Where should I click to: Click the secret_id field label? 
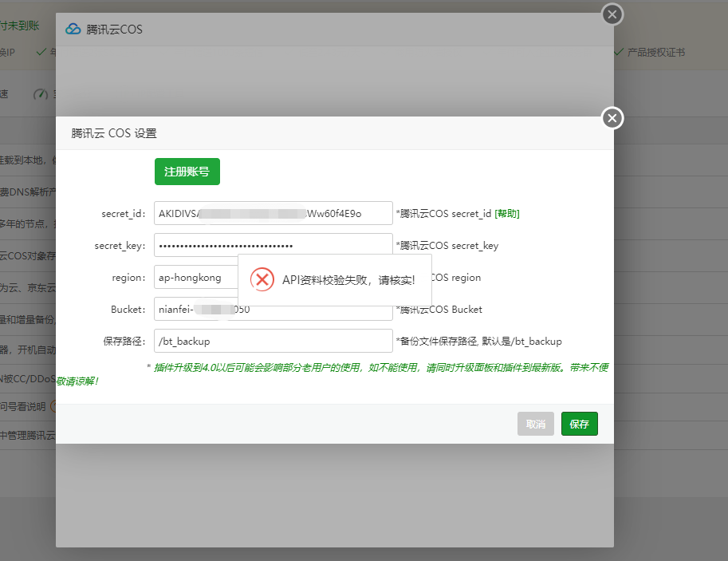click(x=124, y=214)
